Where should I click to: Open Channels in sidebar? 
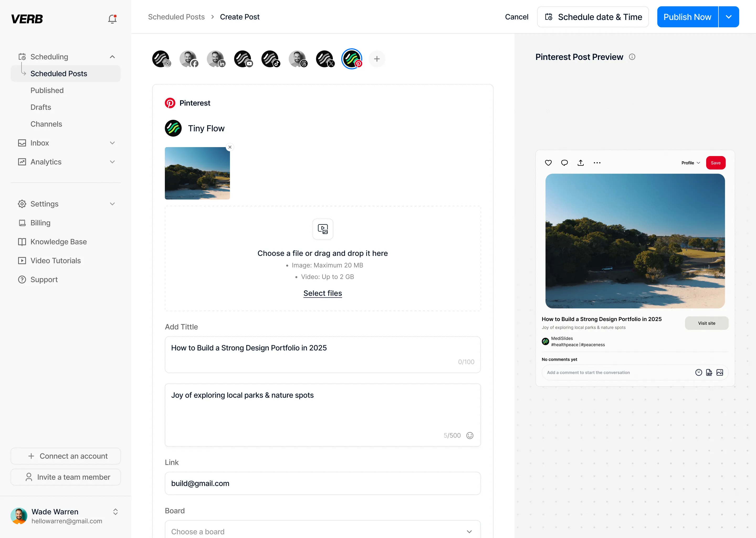click(x=46, y=124)
